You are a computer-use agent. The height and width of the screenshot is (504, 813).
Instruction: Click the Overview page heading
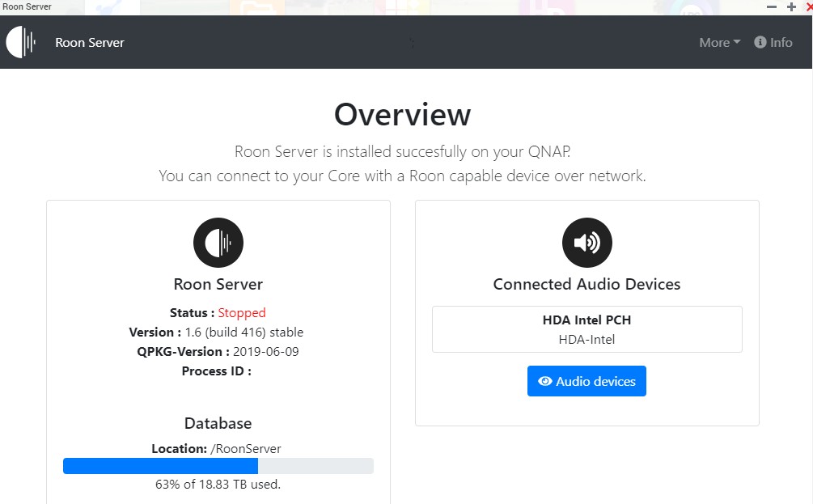coord(402,115)
